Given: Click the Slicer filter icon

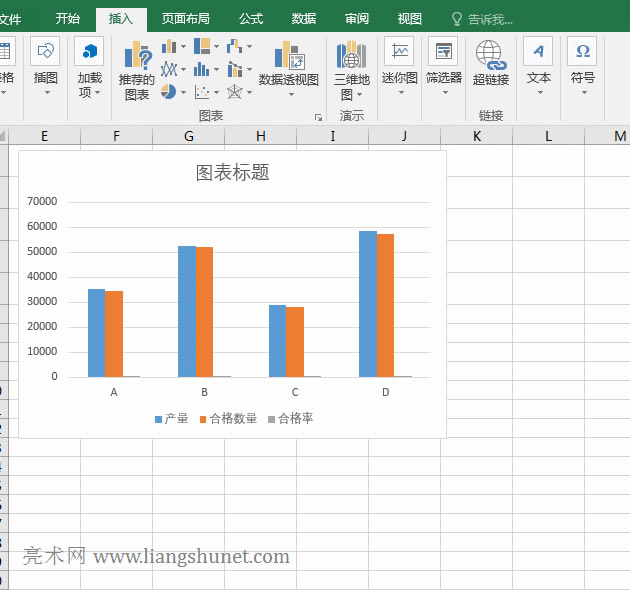Looking at the screenshot, I should point(443,54).
